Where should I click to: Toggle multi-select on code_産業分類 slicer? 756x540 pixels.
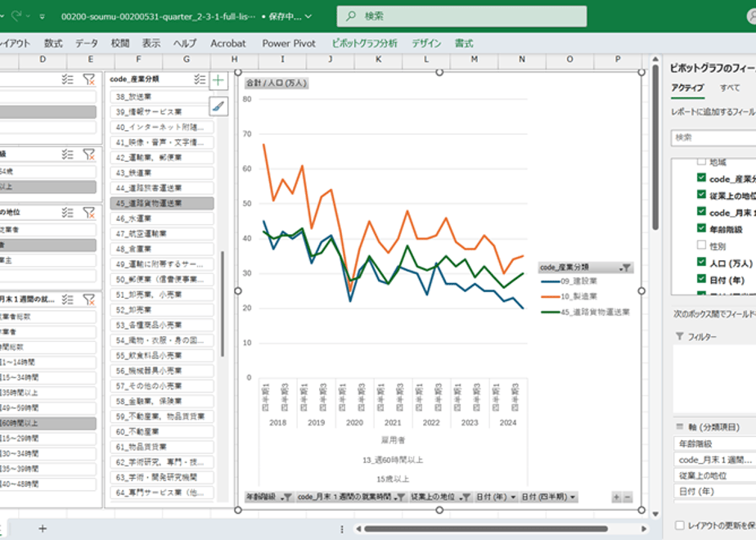pyautogui.click(x=200, y=79)
